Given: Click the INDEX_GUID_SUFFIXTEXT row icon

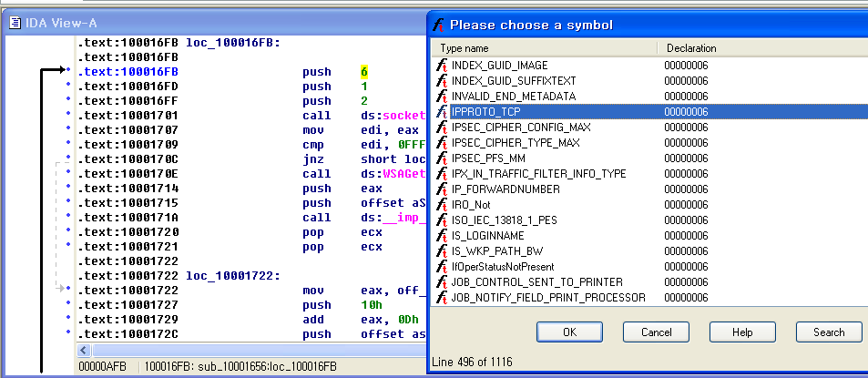Looking at the screenshot, I should click(441, 81).
